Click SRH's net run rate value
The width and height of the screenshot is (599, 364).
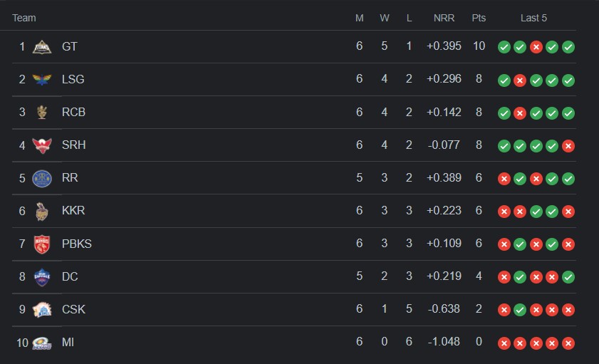(444, 145)
